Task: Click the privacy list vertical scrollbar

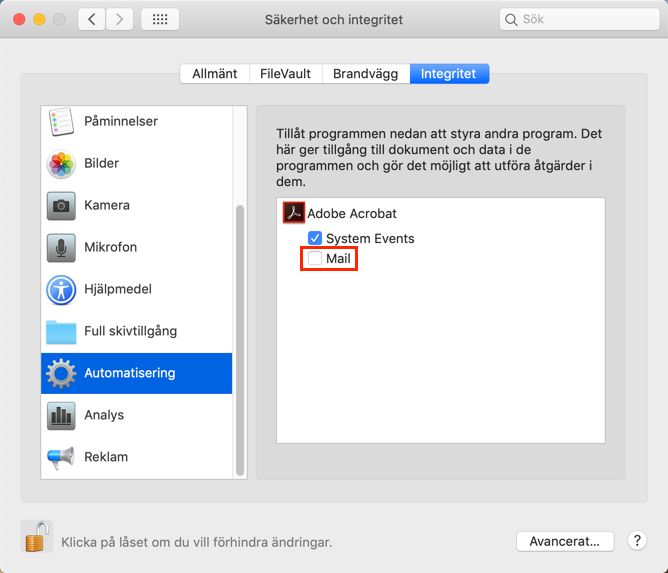Action: point(240,340)
